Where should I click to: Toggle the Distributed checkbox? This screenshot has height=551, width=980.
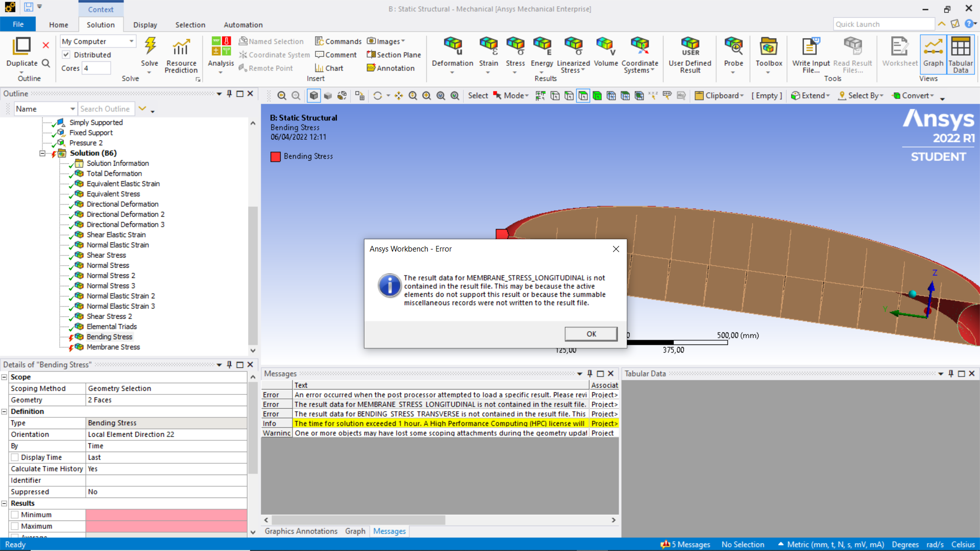[x=66, y=55]
